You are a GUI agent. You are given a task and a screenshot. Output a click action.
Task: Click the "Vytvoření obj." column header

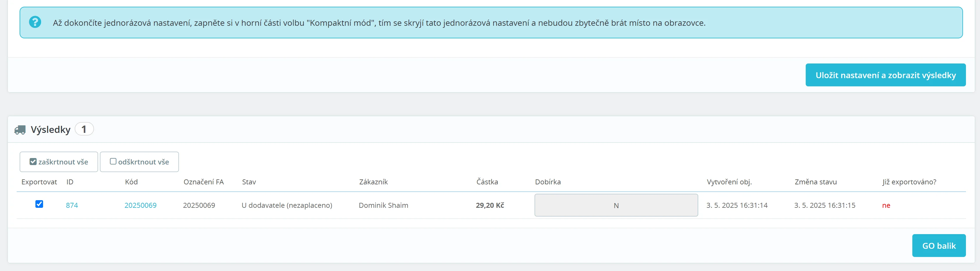tap(729, 182)
